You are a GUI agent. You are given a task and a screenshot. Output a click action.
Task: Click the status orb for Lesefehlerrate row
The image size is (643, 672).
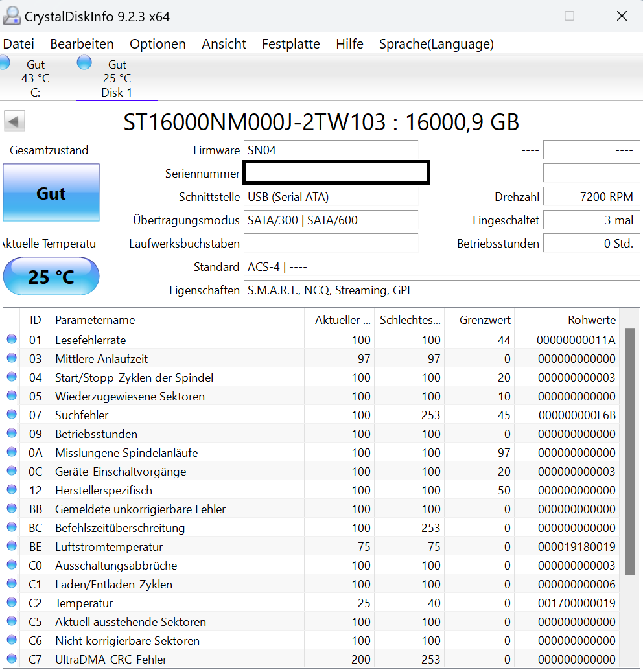12,340
